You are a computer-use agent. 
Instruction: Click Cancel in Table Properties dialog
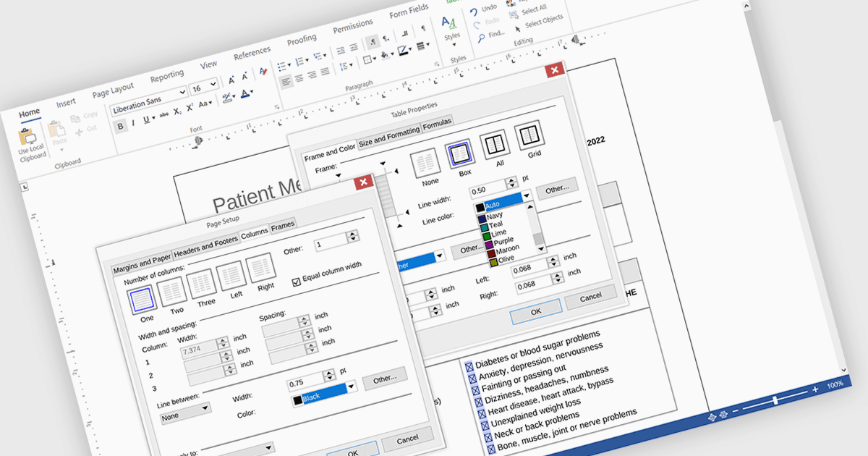pos(591,297)
